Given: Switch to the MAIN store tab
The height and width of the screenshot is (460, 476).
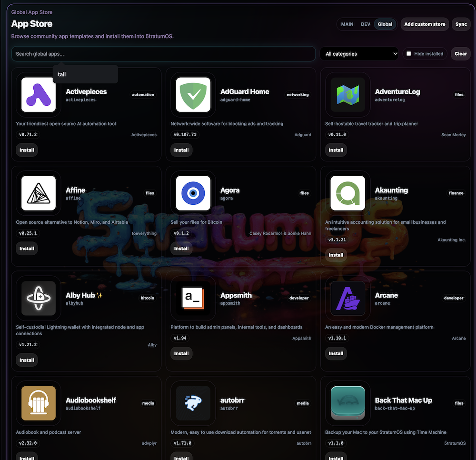Looking at the screenshot, I should pos(347,24).
